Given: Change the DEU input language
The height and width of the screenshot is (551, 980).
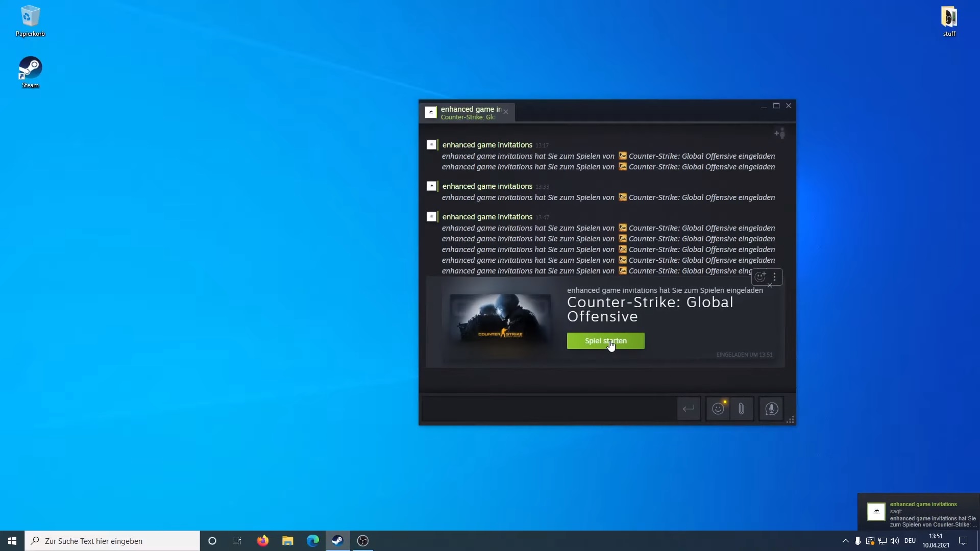Looking at the screenshot, I should click(x=910, y=541).
